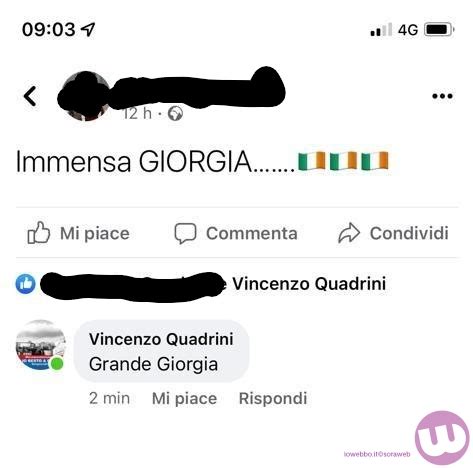Click the 12 h post timestamp
This screenshot has width=473, height=468.
pyautogui.click(x=137, y=114)
